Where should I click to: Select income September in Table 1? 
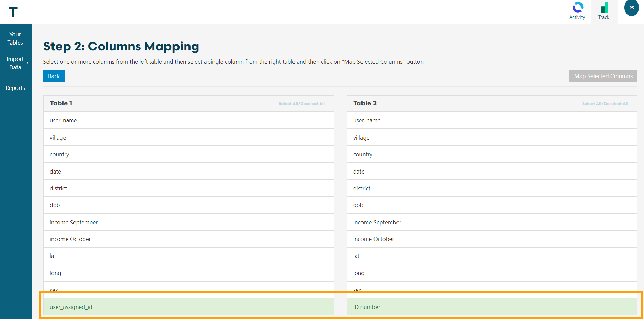tap(188, 222)
